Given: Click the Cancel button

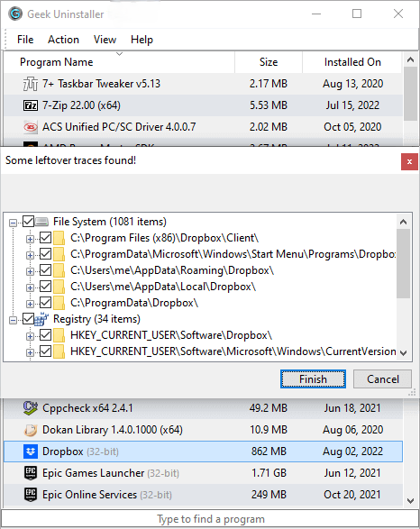Looking at the screenshot, I should (382, 379).
